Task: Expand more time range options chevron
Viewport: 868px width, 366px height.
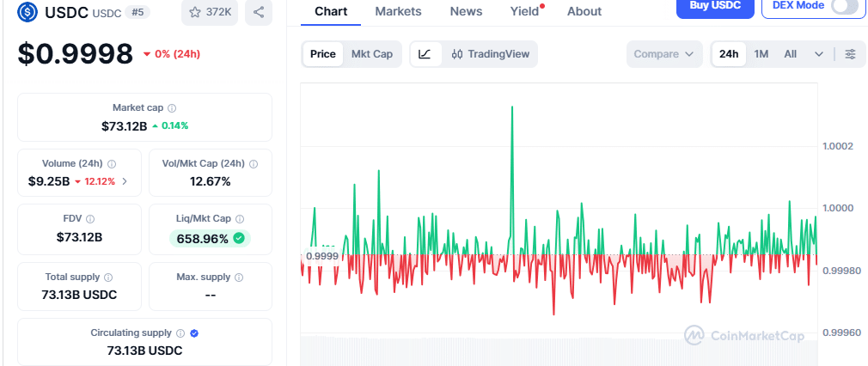Action: pos(819,54)
